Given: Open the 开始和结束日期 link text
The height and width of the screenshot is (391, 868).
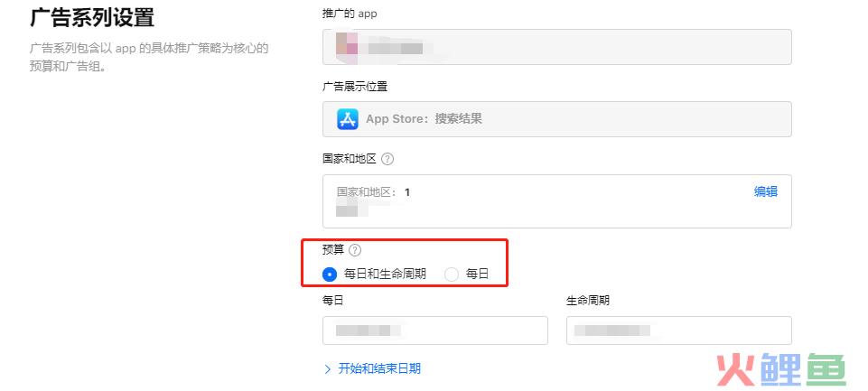Looking at the screenshot, I should [379, 368].
